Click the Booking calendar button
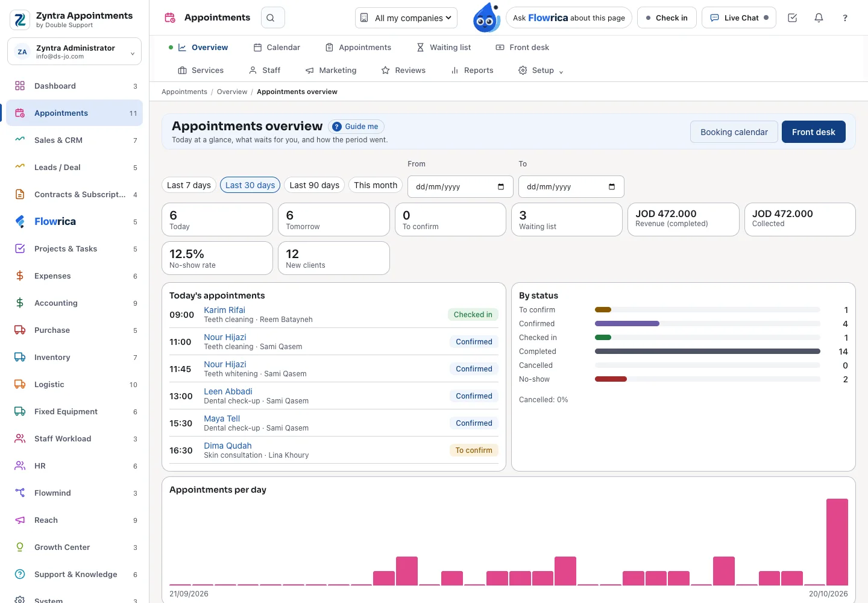This screenshot has width=868, height=603. point(734,132)
